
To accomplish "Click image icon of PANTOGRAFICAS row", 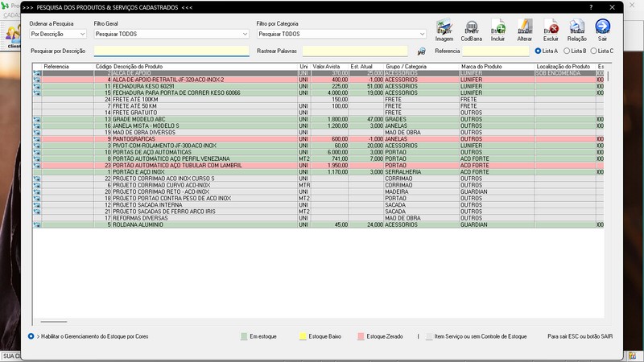I will point(37,139).
